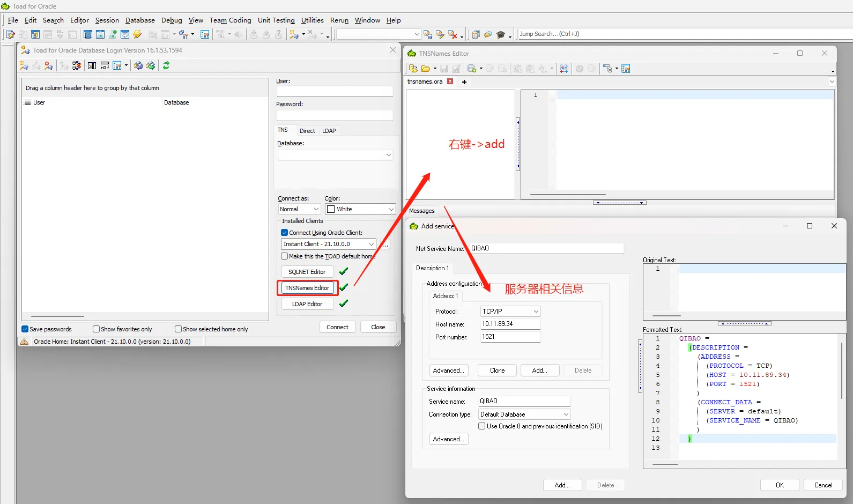This screenshot has height=504, width=853.
Task: Open the Database dropdown in Login window
Action: (x=389, y=155)
